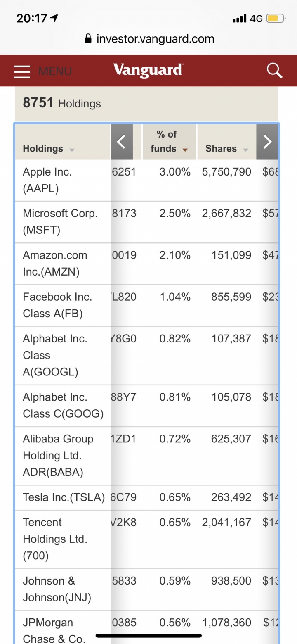Tap the search magnifier icon

[x=274, y=71]
